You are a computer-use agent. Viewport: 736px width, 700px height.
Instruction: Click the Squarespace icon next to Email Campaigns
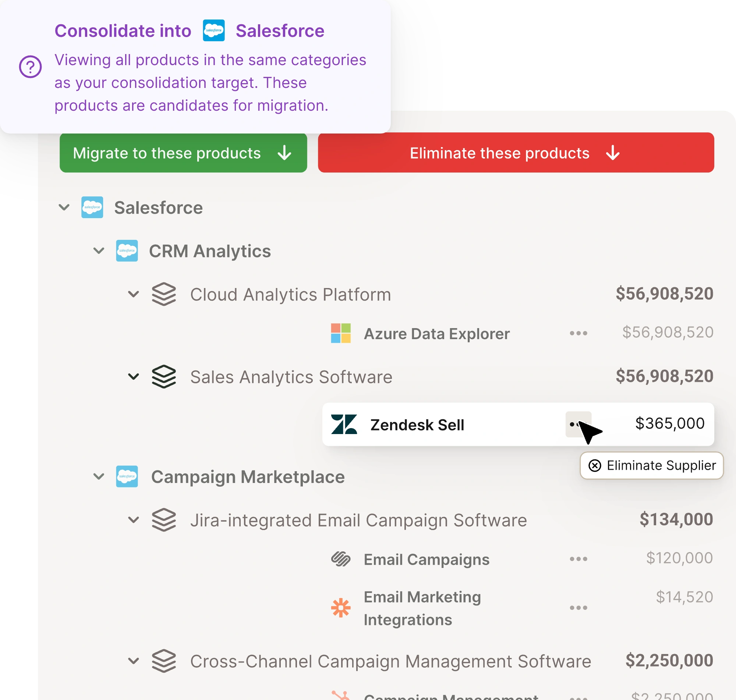pos(341,559)
